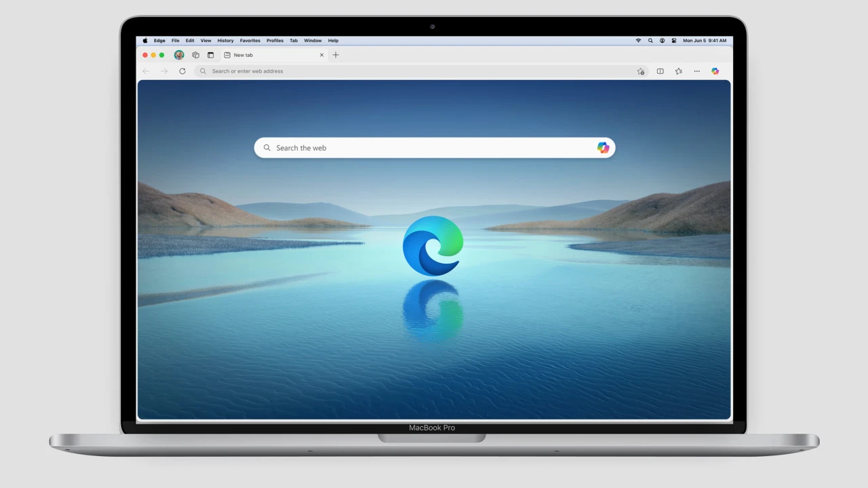
Task: Open the Edge menu in menu bar
Action: tap(159, 41)
